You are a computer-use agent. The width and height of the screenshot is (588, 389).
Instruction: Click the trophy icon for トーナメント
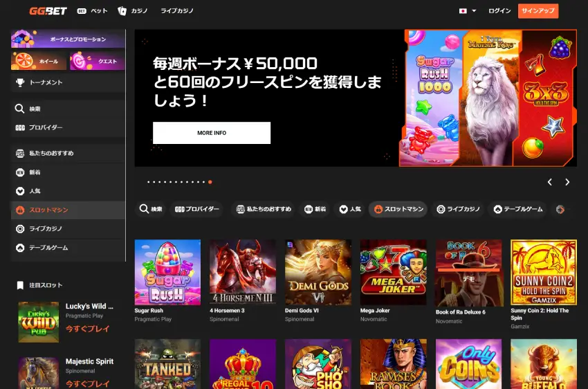point(20,82)
